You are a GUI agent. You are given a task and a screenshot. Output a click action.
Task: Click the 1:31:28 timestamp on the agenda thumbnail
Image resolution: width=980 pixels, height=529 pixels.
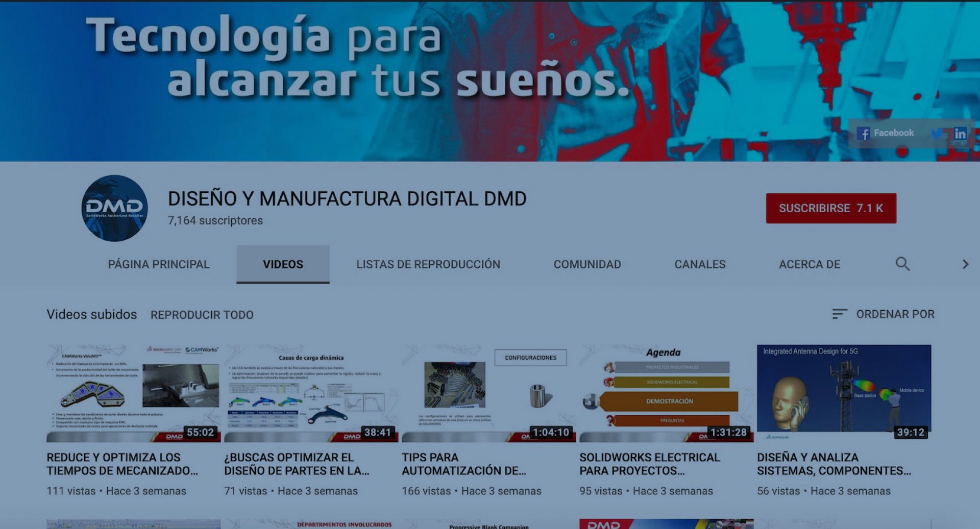pyautogui.click(x=727, y=432)
